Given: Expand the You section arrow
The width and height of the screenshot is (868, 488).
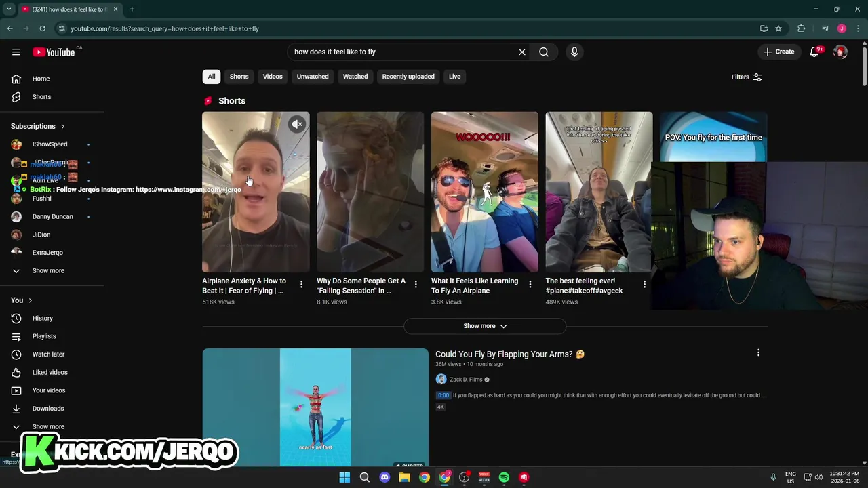Looking at the screenshot, I should (x=30, y=300).
